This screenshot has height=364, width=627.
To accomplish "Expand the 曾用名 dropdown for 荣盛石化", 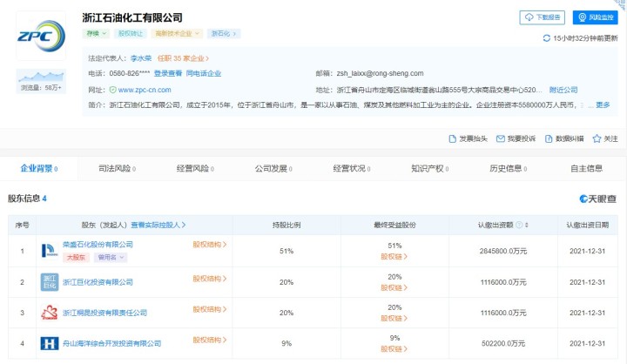I will pos(111,258).
